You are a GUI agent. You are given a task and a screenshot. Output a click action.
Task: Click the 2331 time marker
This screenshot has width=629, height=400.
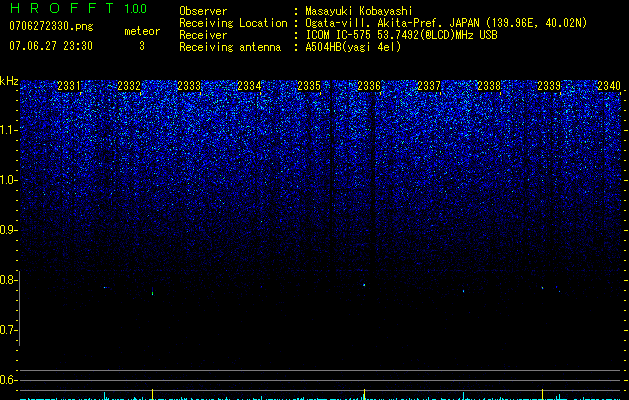69,86
